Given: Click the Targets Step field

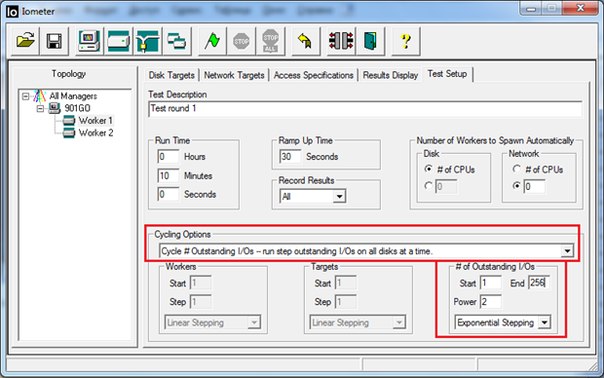Looking at the screenshot, I should pyautogui.click(x=346, y=302).
